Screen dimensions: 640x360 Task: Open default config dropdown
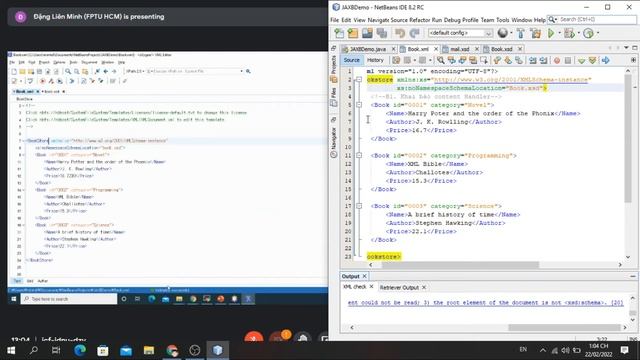460,33
